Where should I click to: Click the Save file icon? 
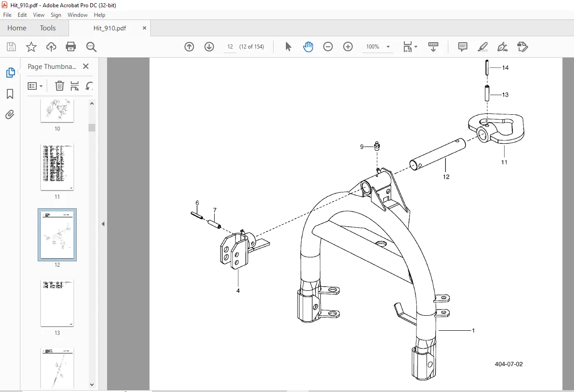11,47
